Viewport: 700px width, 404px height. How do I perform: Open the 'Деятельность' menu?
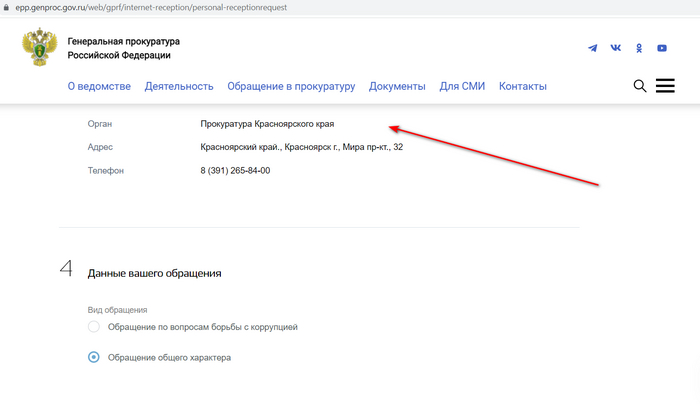[x=179, y=86]
